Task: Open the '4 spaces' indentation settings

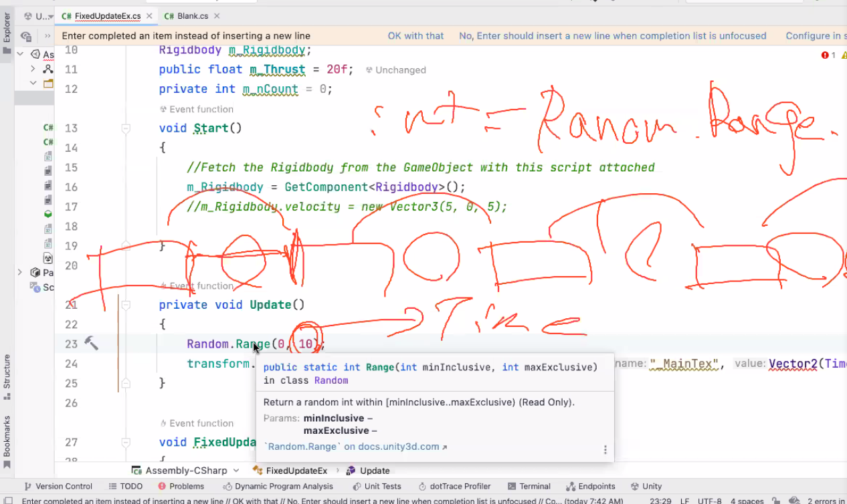Action: [x=746, y=500]
